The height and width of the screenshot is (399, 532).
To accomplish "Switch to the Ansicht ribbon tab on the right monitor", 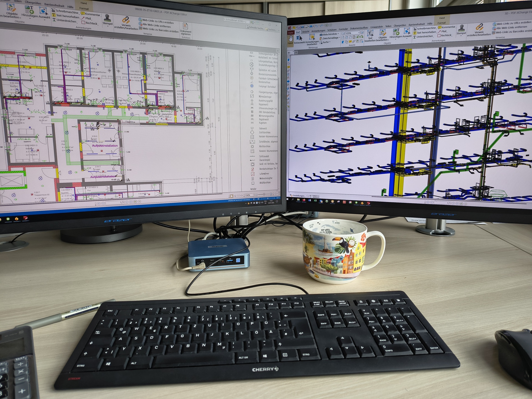I will 306,32.
